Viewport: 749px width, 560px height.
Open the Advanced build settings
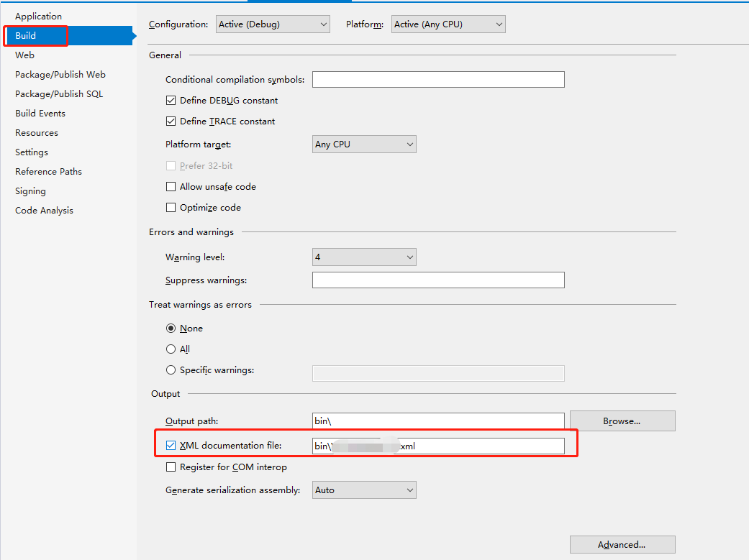coord(622,545)
